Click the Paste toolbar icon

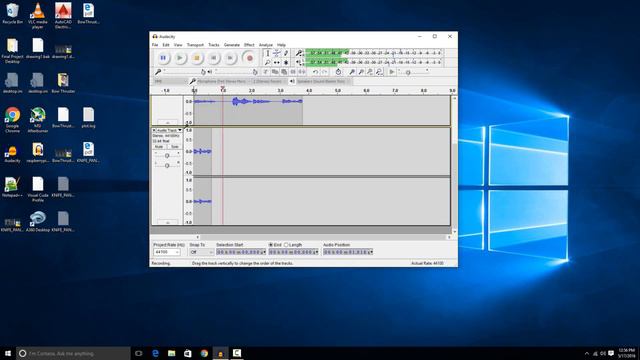284,72
